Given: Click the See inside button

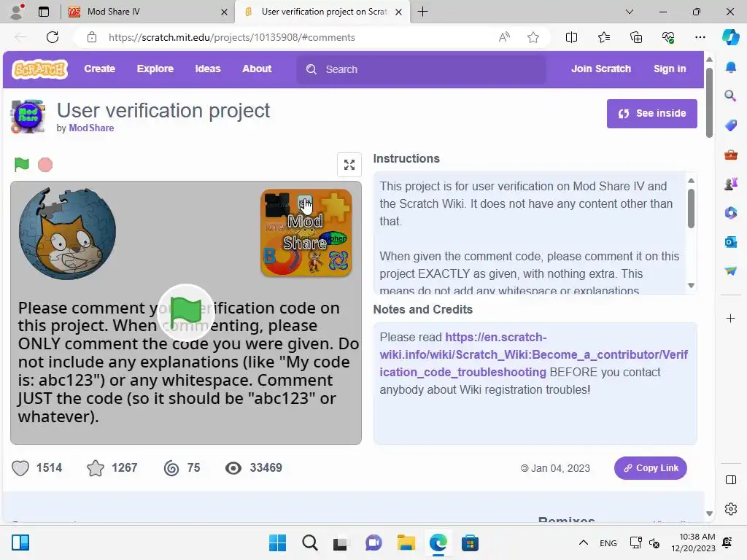Looking at the screenshot, I should pos(651,113).
